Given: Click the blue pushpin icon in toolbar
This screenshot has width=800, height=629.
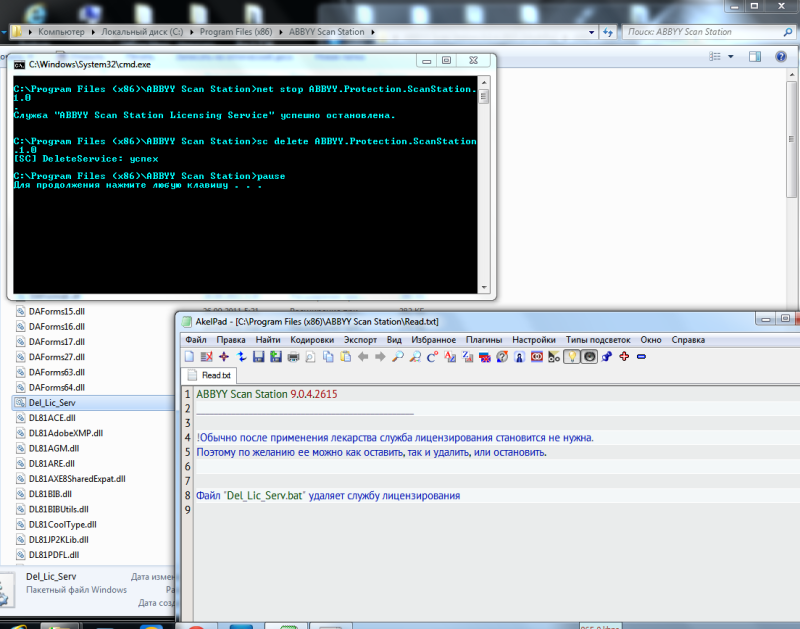Looking at the screenshot, I should click(607, 357).
